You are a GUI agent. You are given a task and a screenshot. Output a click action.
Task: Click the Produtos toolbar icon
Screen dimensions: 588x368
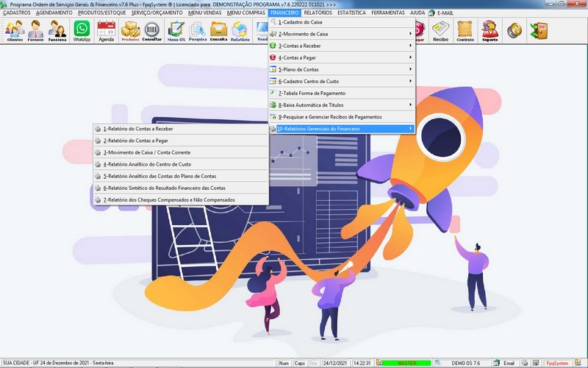(130, 31)
